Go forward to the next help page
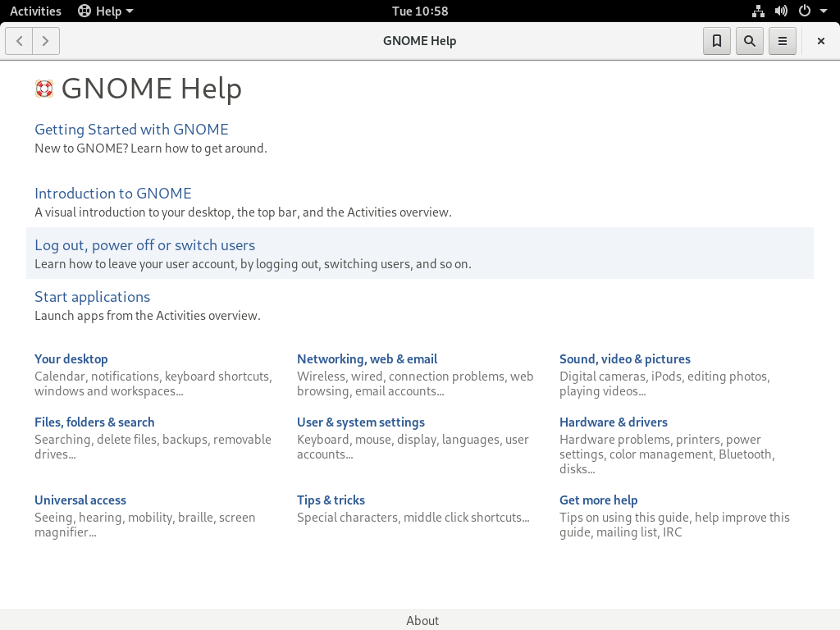The width and height of the screenshot is (840, 630). [x=46, y=41]
